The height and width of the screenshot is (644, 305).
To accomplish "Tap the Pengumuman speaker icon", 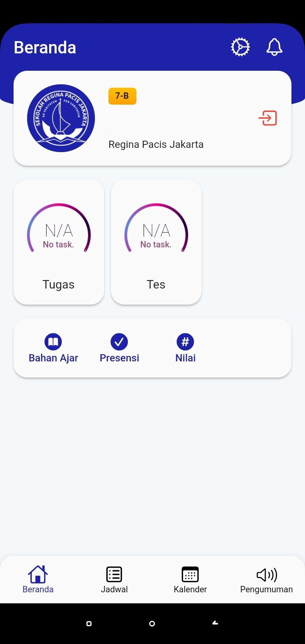I will click(267, 575).
